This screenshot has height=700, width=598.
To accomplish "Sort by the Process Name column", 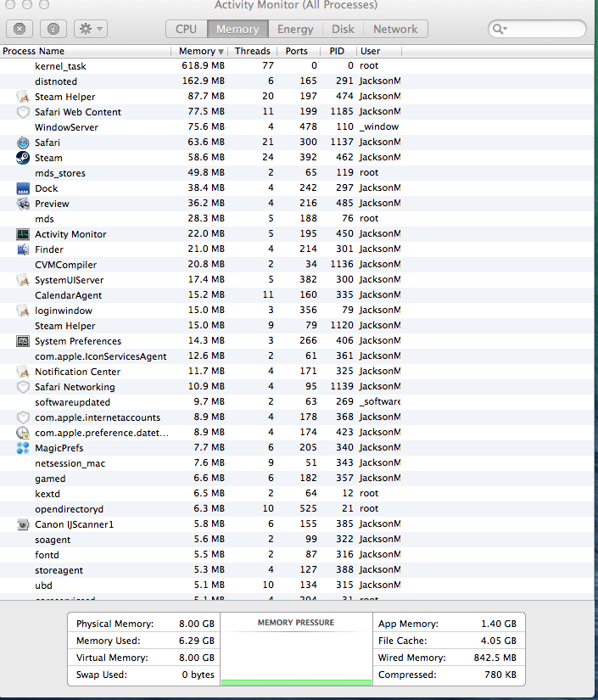I will (x=85, y=51).
